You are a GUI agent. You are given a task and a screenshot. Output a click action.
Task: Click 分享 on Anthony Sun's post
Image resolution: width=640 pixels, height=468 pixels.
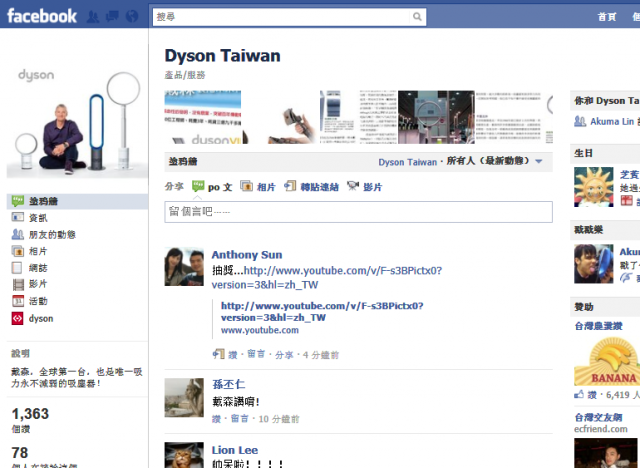pyautogui.click(x=284, y=355)
